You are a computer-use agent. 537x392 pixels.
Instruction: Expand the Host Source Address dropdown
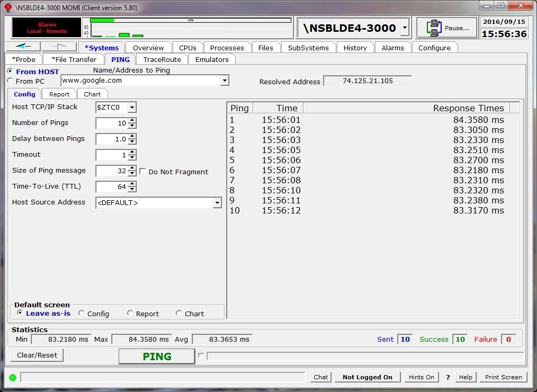click(217, 203)
